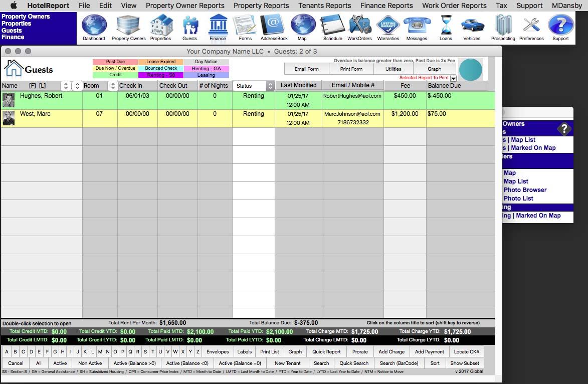Open the Prospecting towers icon

click(503, 25)
